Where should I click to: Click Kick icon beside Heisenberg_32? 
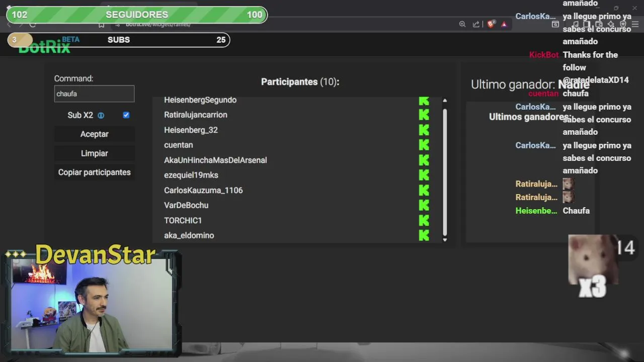coord(424,130)
